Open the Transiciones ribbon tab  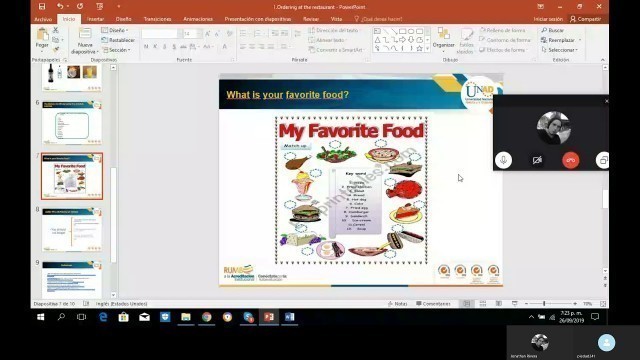158,19
